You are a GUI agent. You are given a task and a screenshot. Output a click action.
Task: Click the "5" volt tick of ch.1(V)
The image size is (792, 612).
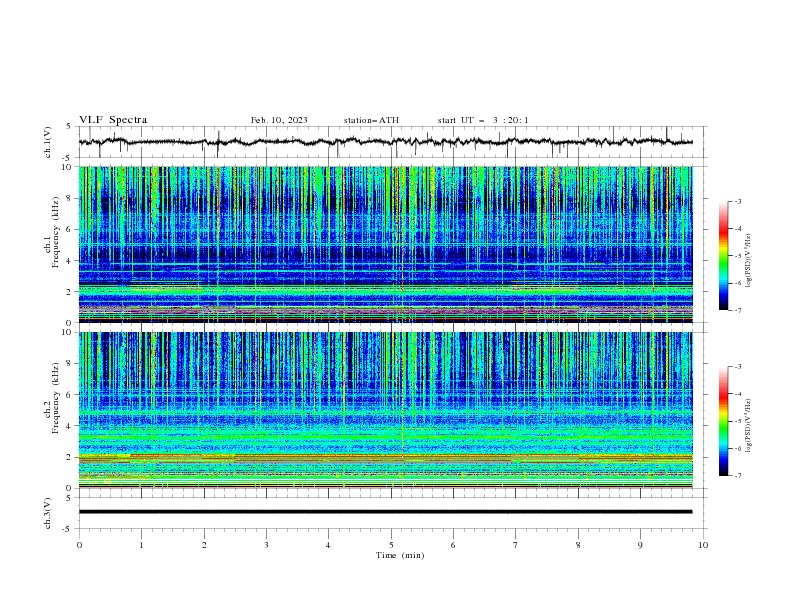pyautogui.click(x=69, y=126)
